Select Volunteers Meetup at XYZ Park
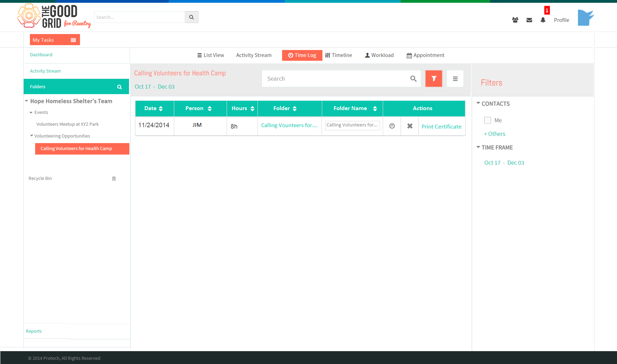The image size is (617, 364). click(67, 124)
